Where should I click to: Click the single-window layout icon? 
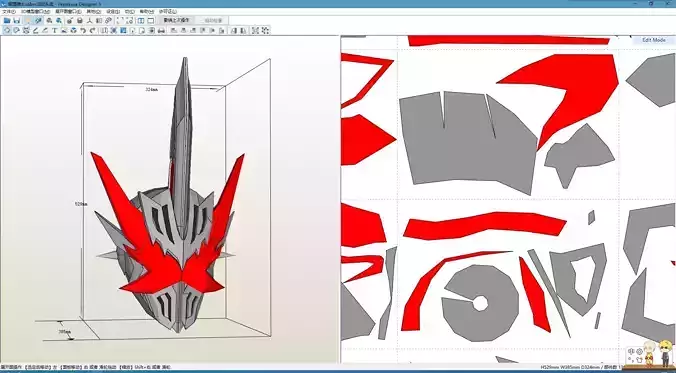(x=150, y=21)
